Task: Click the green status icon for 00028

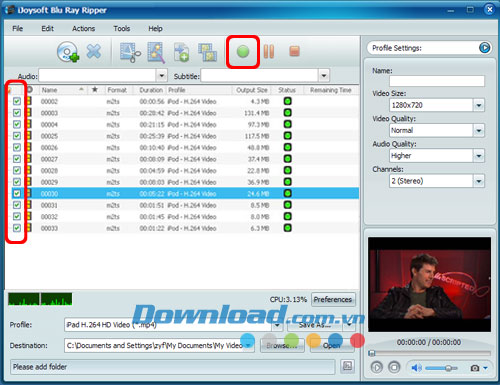Action: click(287, 170)
